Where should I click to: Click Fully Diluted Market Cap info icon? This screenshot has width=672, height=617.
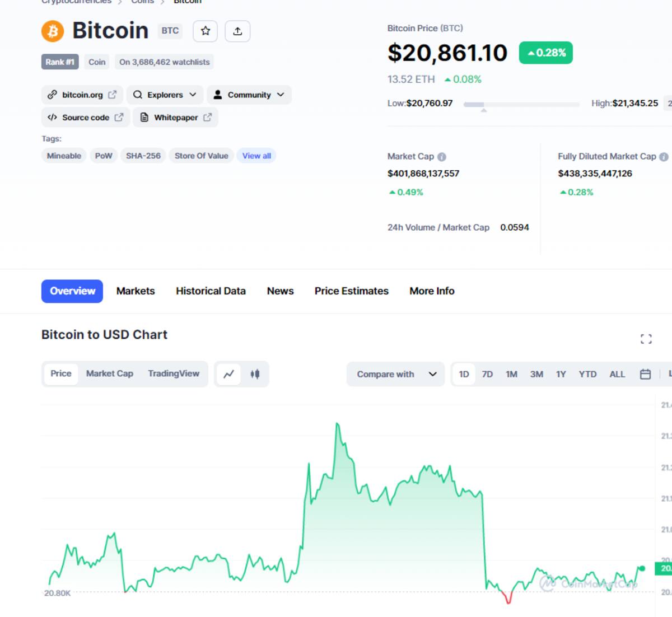(664, 157)
